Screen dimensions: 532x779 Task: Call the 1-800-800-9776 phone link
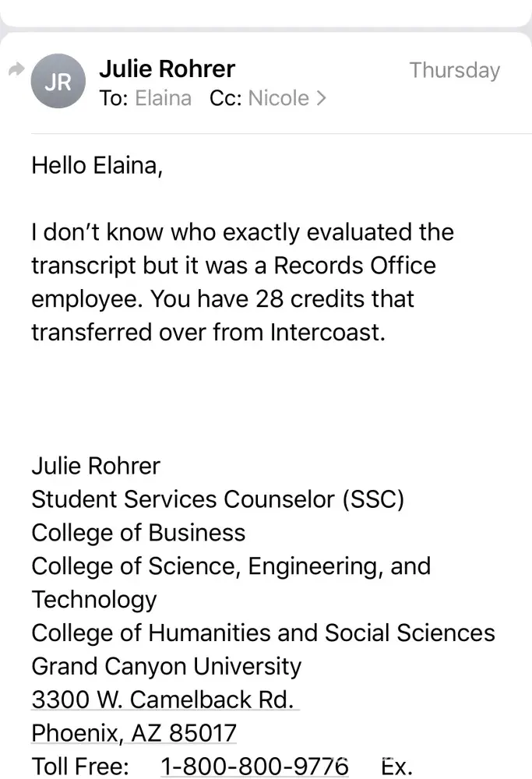pos(255,767)
